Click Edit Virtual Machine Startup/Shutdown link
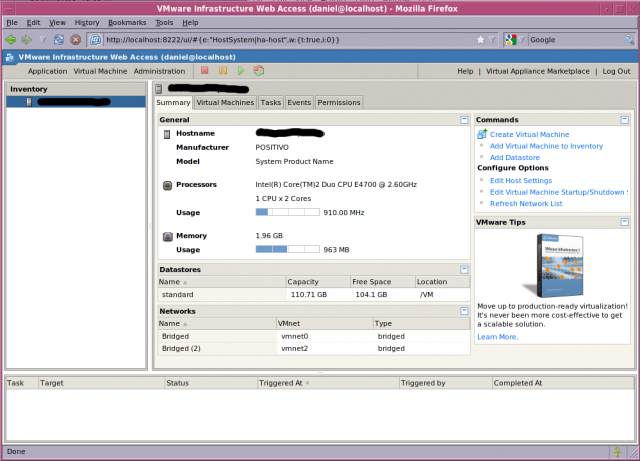 pos(559,192)
